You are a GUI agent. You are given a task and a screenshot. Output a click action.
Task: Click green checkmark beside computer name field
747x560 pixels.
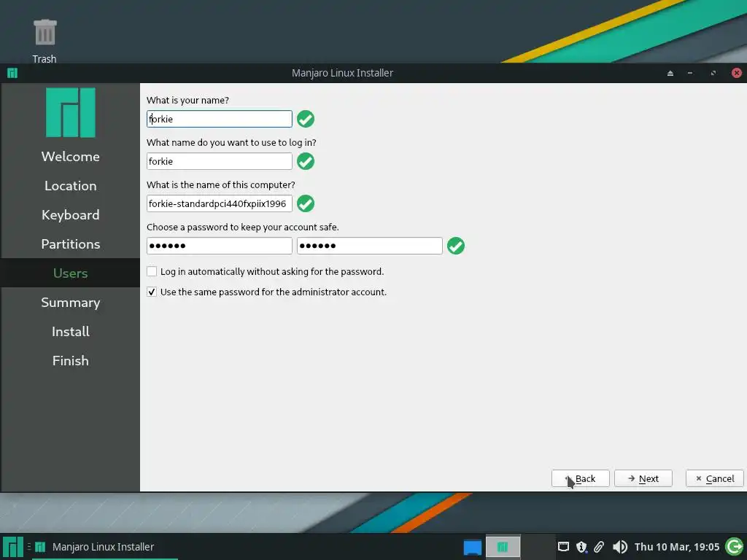(x=306, y=204)
